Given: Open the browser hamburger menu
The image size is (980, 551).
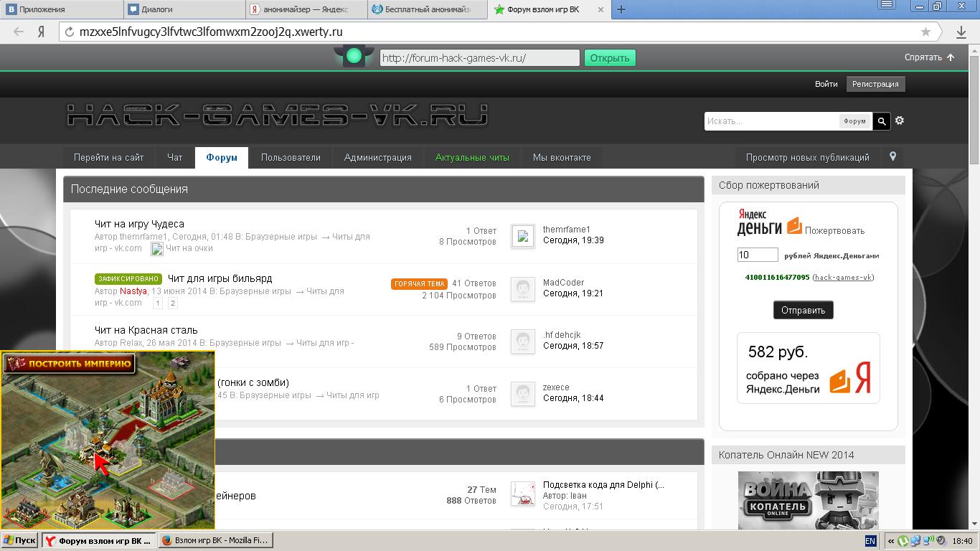Looking at the screenshot, I should [x=887, y=4].
